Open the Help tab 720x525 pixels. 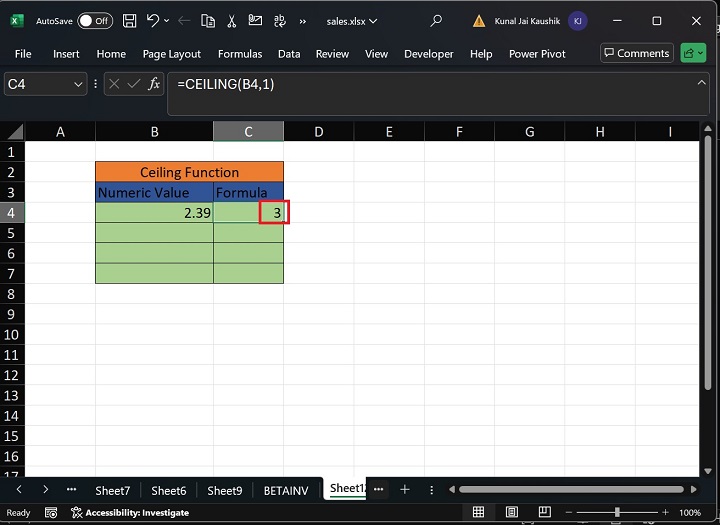tap(481, 54)
